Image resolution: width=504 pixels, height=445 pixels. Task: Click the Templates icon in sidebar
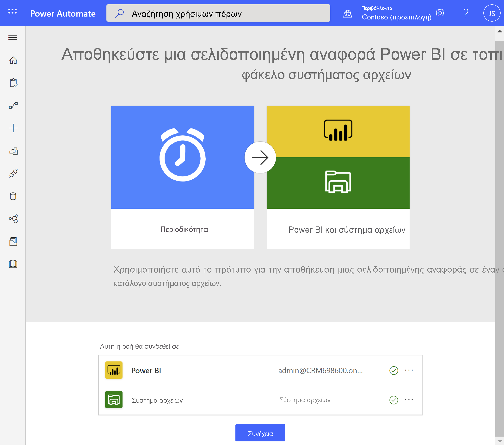tap(13, 151)
